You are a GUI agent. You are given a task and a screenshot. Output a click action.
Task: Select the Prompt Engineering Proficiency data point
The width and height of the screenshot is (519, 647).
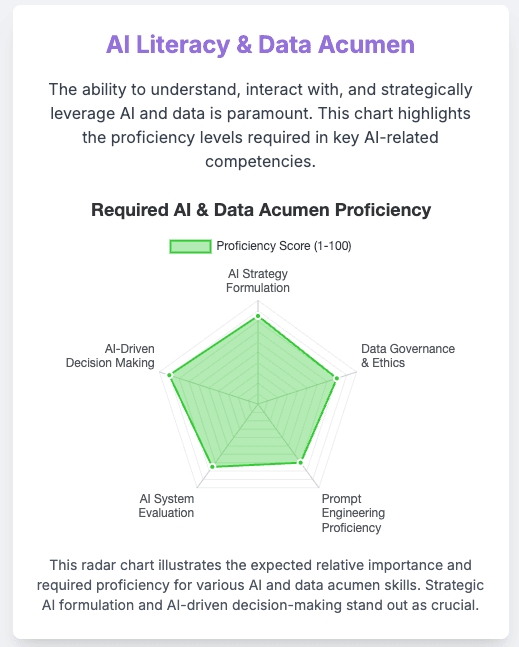click(301, 463)
